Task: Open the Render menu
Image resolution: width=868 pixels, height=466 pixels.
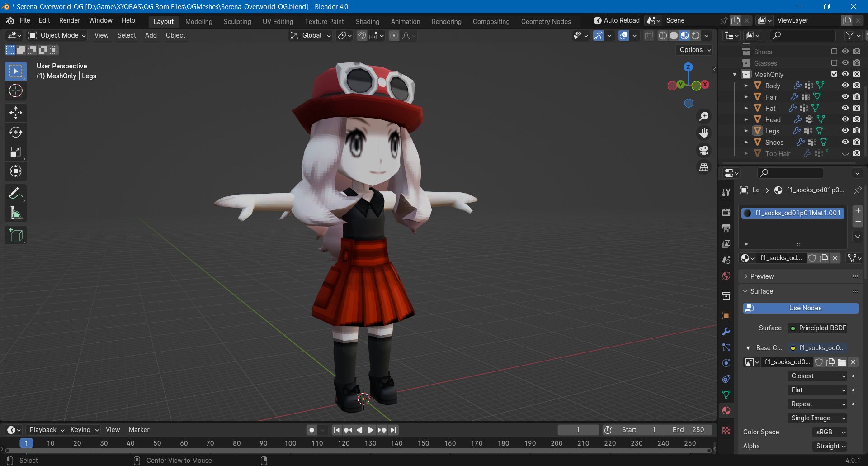Action: click(x=69, y=20)
